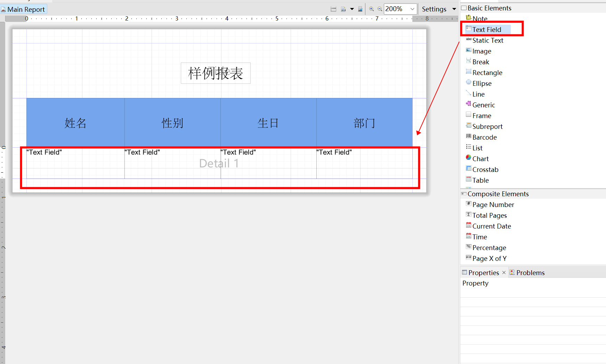Viewport: 606px width, 364px height.
Task: Switch to the Problems tab
Action: tap(530, 273)
